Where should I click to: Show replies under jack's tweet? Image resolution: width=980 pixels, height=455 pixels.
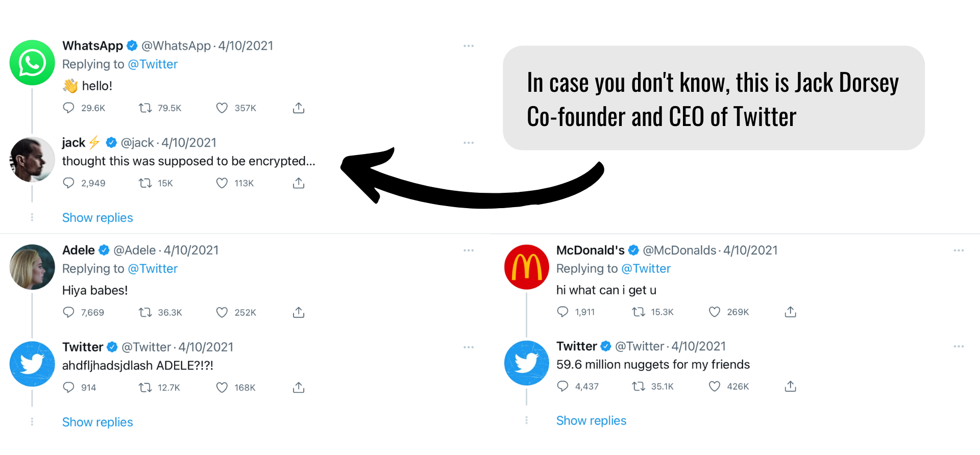point(97,218)
